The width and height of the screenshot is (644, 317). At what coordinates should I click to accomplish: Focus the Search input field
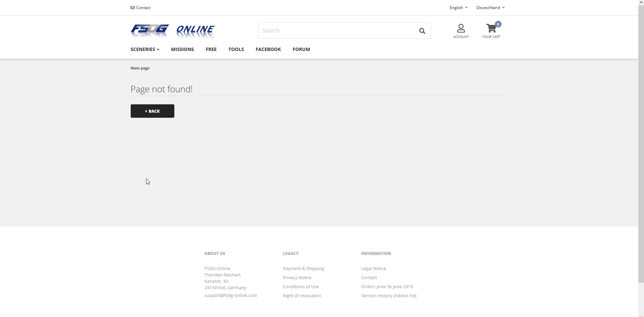pos(336,31)
